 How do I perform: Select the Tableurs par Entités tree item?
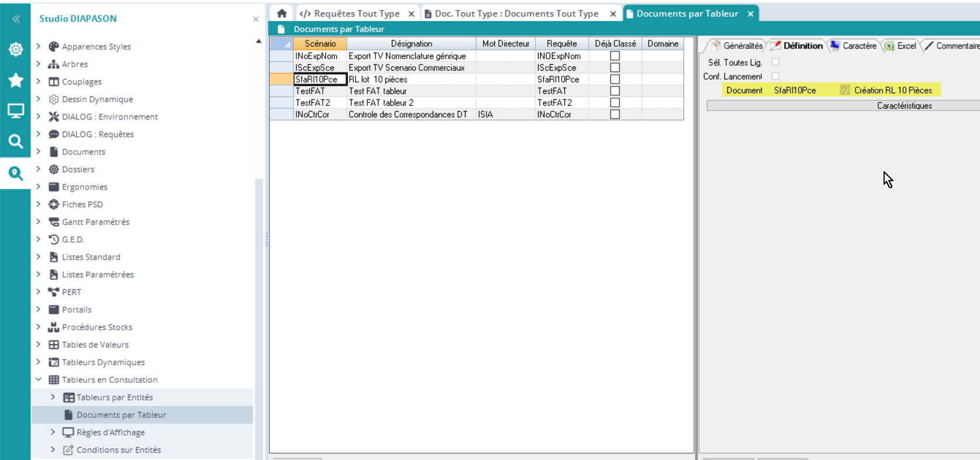[x=115, y=397]
